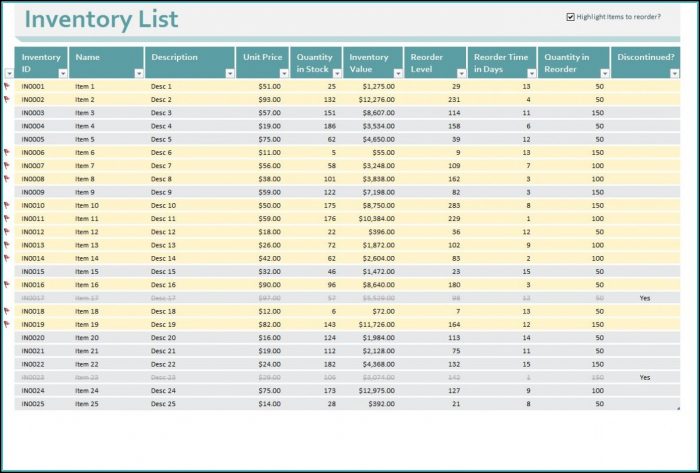Click the flag icon beside IN0018

(x=7, y=311)
